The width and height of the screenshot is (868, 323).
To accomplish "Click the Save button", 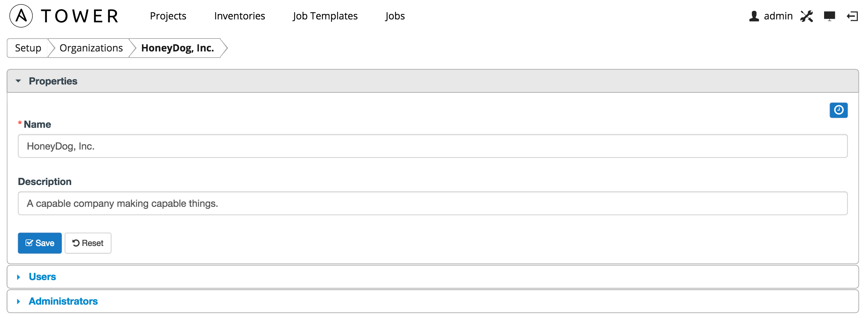I will (40, 243).
